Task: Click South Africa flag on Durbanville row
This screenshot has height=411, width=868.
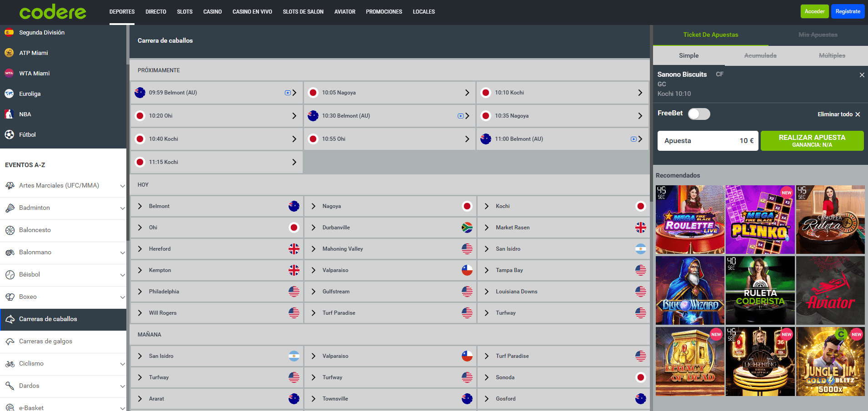Action: [467, 228]
